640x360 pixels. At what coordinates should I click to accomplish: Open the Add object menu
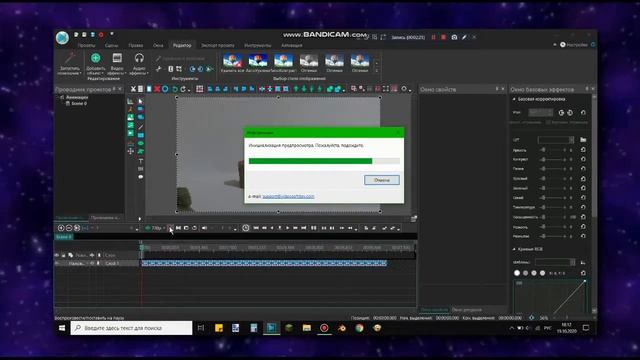[96, 64]
